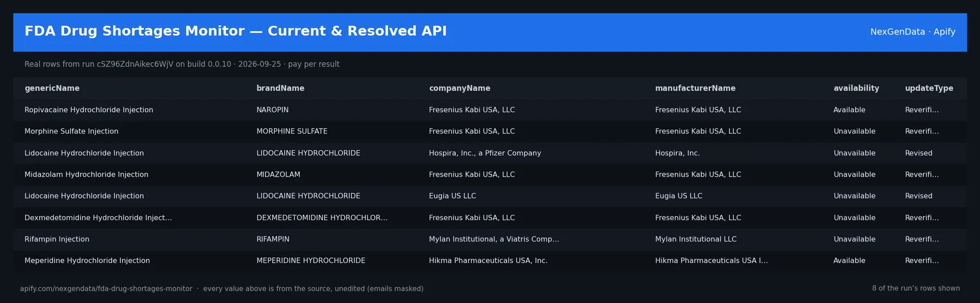
Task: Click companyName cell in Morphine Sulfate row
Action: pos(471,131)
